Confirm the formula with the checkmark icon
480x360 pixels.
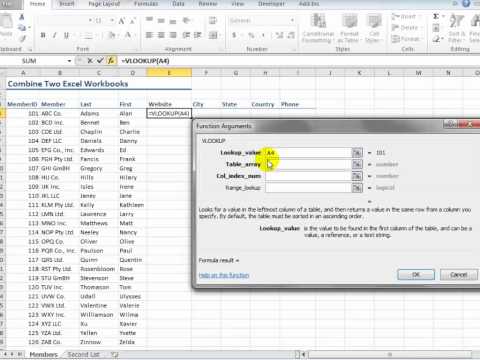coord(100,61)
